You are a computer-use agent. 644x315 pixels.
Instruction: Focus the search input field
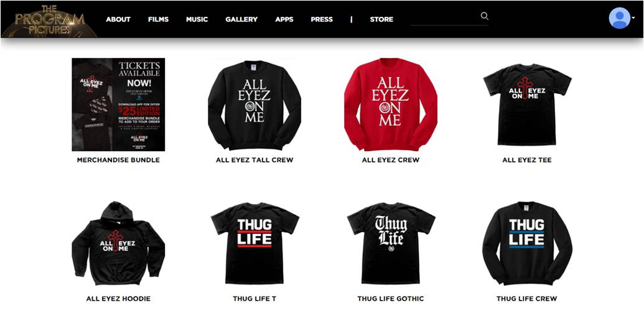point(446,18)
